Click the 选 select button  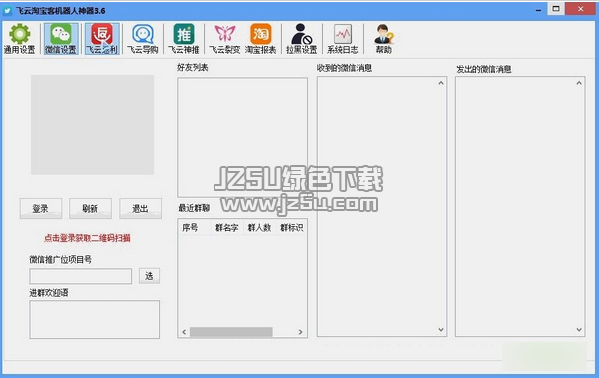click(149, 276)
